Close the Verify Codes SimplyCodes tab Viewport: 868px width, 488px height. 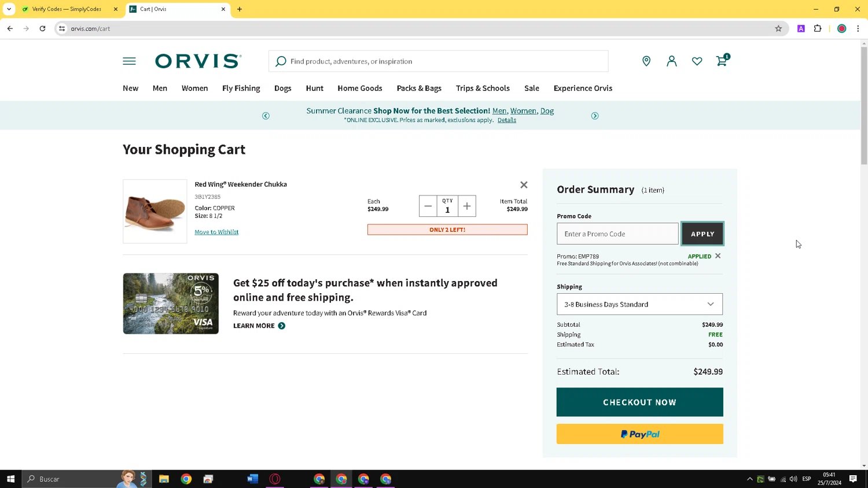[116, 9]
